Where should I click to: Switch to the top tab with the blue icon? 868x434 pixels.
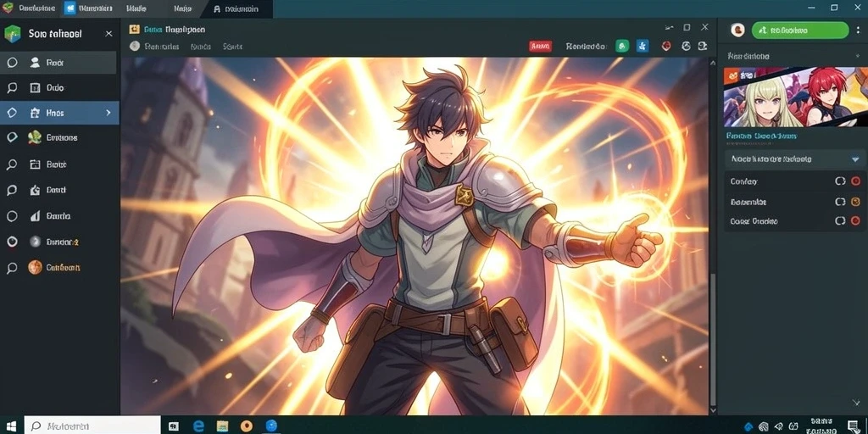coord(88,8)
